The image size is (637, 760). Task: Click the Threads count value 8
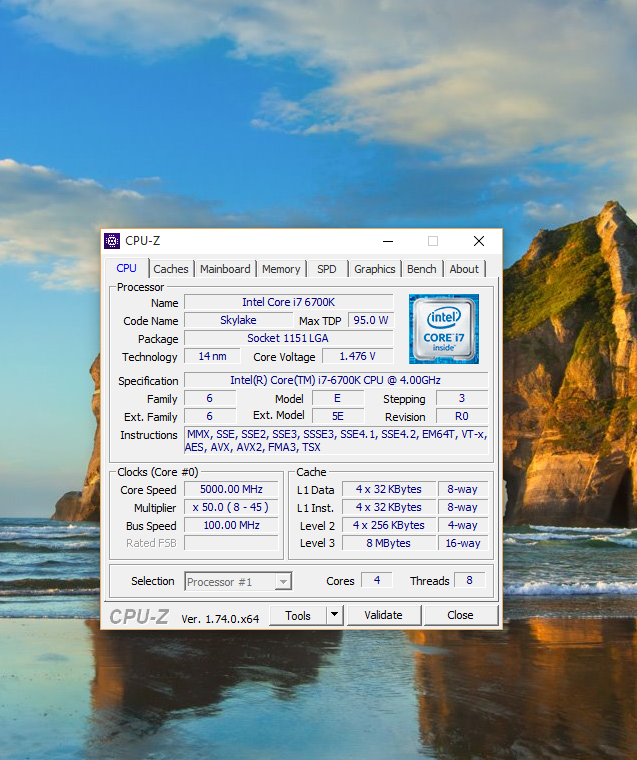click(469, 580)
